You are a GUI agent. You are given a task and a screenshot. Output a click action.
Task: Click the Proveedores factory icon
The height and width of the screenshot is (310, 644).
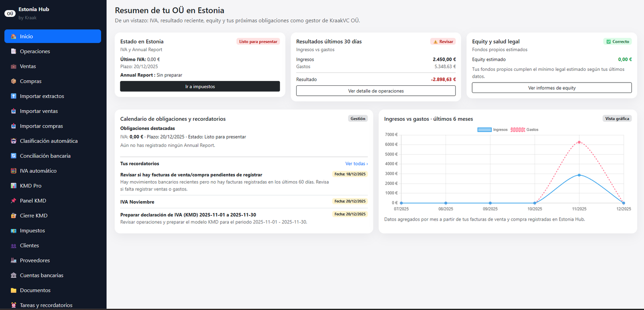click(14, 260)
